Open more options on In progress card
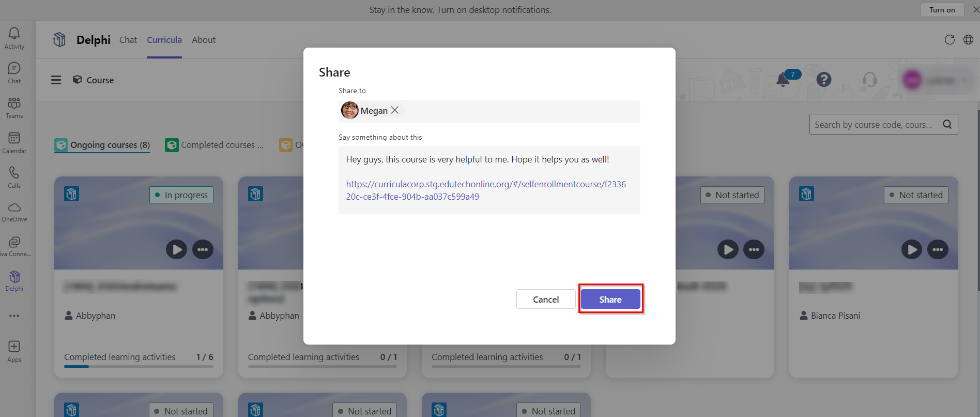The width and height of the screenshot is (980, 417). [203, 249]
